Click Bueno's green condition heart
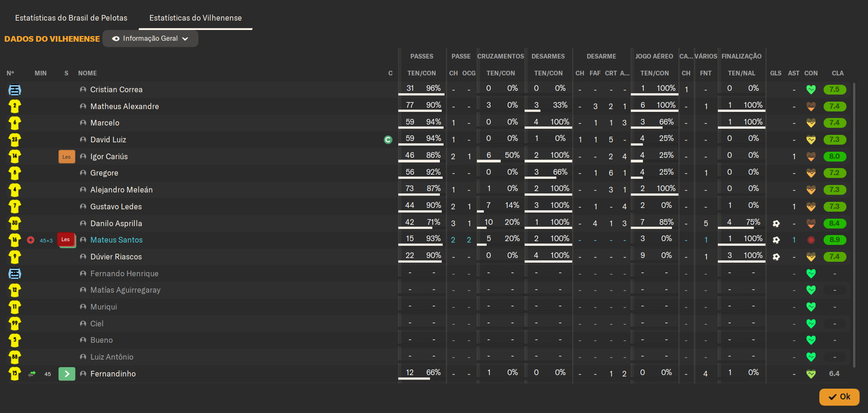 pyautogui.click(x=811, y=340)
